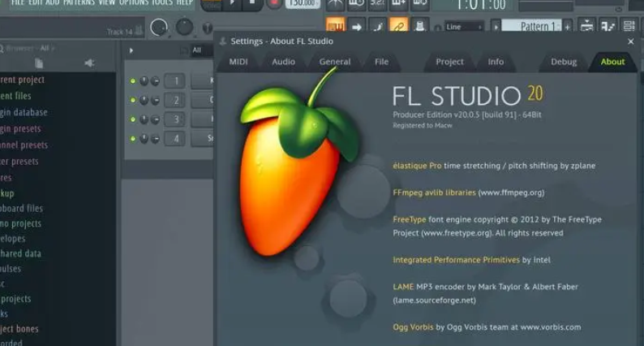Click the browser speaker icon
The width and height of the screenshot is (644, 346).
coord(89,63)
